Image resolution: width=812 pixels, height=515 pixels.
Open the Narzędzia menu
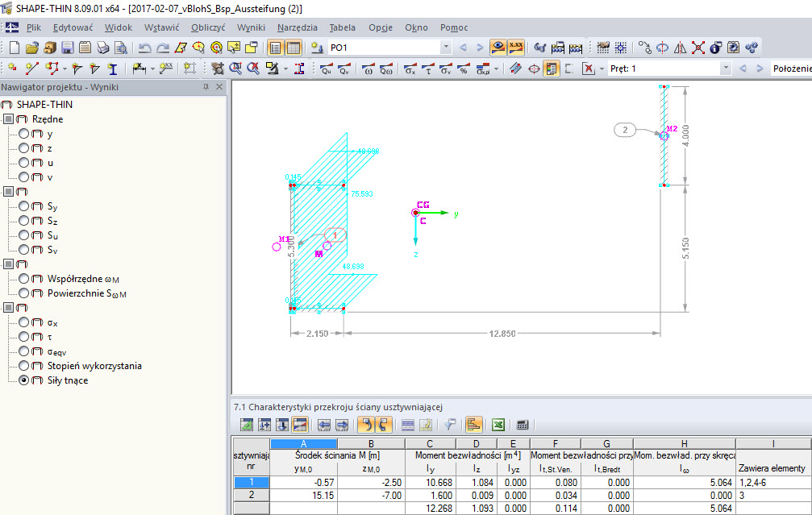click(298, 27)
